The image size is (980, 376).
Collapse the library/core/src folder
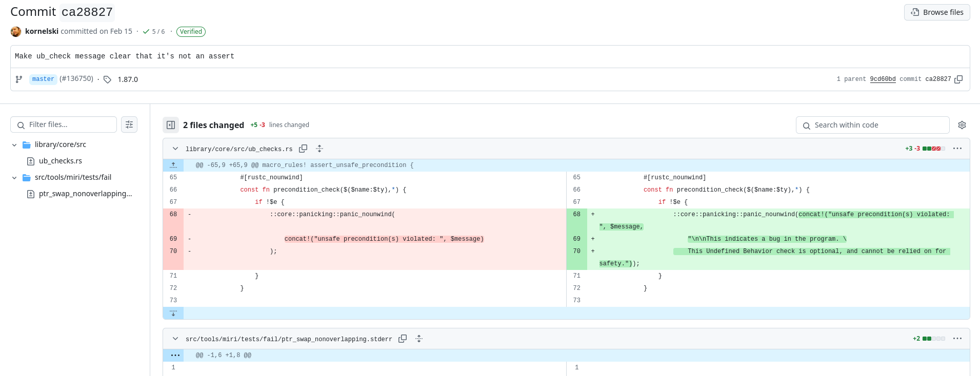14,145
